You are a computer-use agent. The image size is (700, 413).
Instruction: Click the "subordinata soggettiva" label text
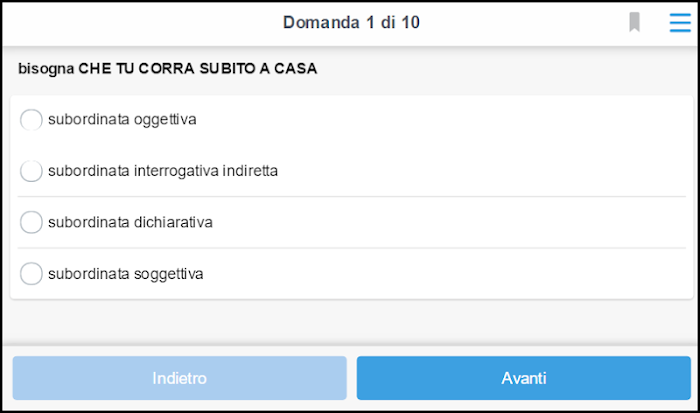click(x=126, y=274)
